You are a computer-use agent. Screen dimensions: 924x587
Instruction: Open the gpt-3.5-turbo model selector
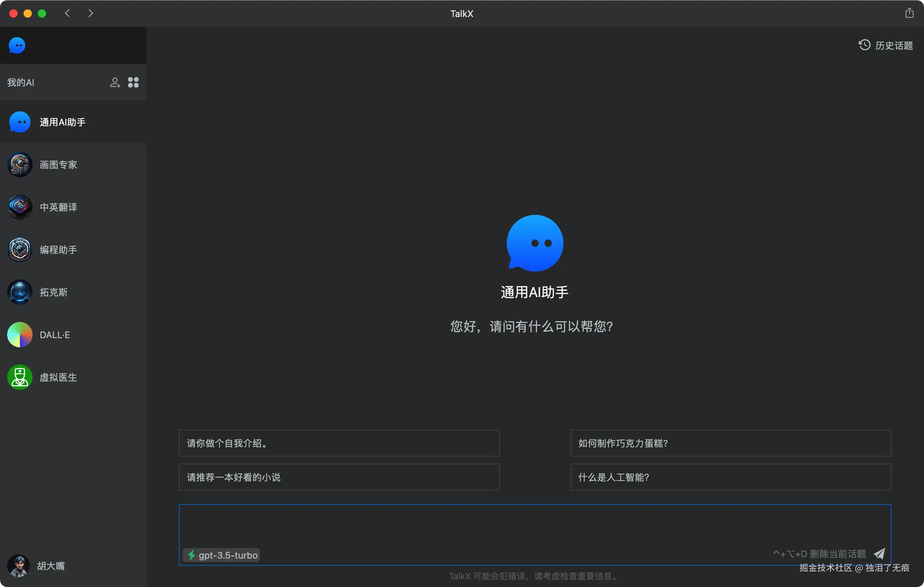222,555
